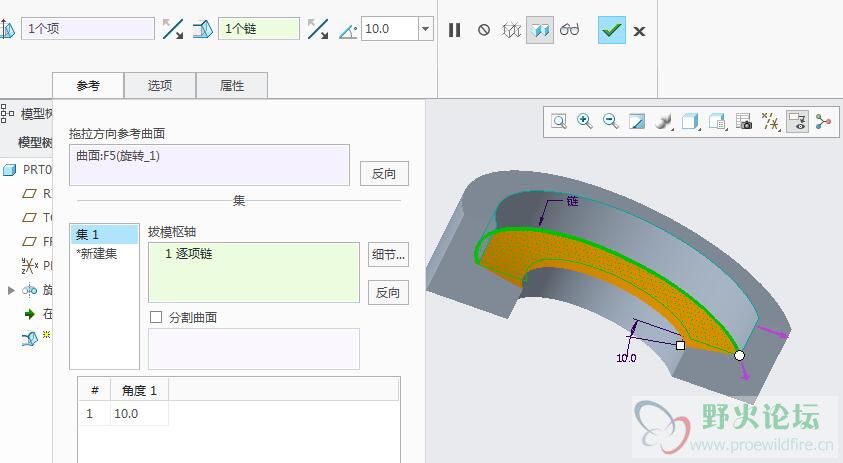Open the saved orientations icon
Viewport: 843px width, 463px height.
click(718, 122)
